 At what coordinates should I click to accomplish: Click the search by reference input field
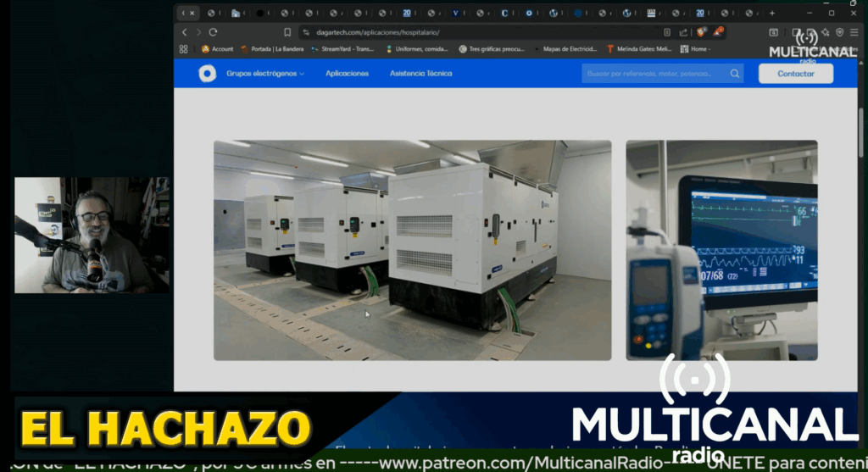pyautogui.click(x=653, y=74)
